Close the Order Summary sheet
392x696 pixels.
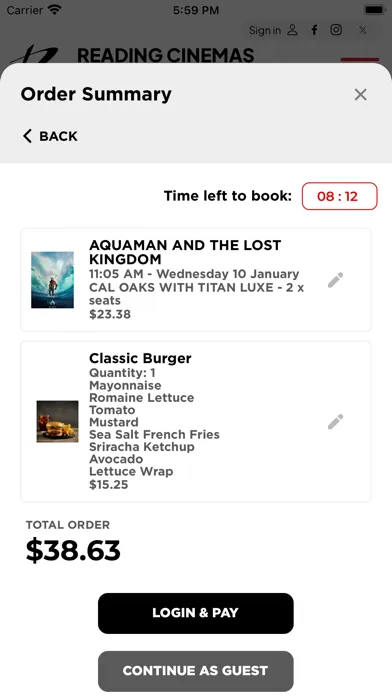(x=360, y=94)
